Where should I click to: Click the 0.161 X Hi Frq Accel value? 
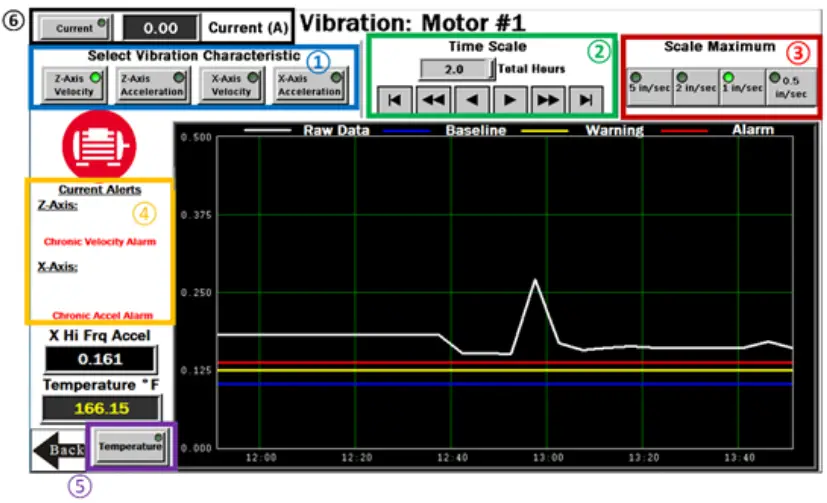100,359
